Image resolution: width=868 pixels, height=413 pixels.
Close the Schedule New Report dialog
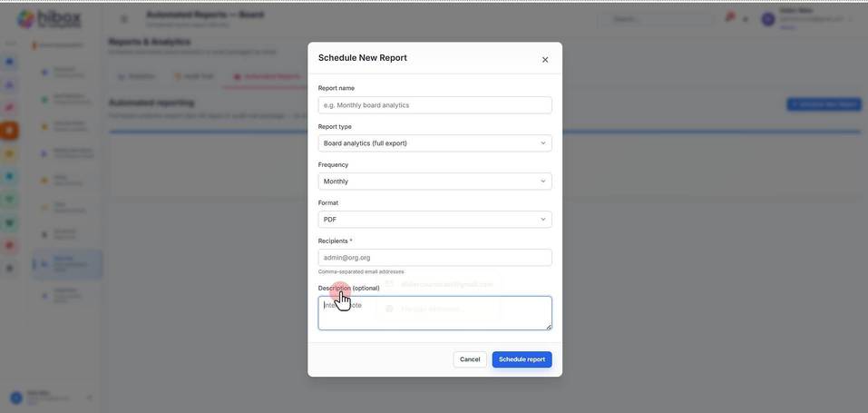[x=545, y=60]
